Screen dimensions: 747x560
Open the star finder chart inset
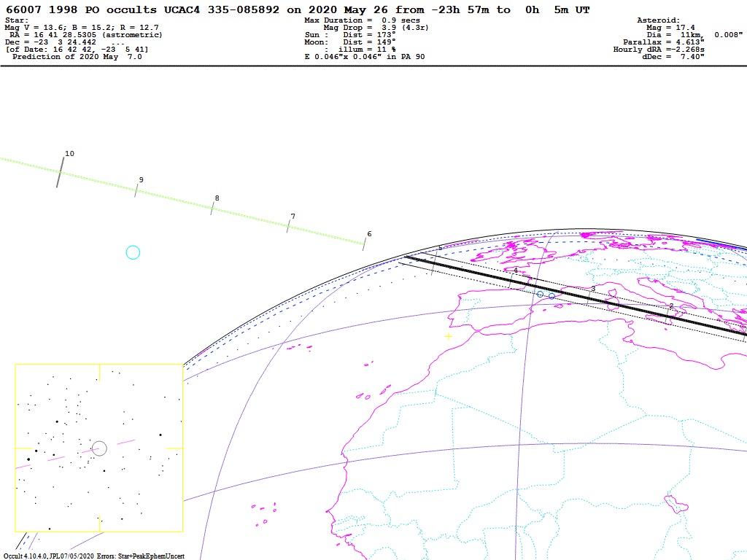tap(98, 448)
